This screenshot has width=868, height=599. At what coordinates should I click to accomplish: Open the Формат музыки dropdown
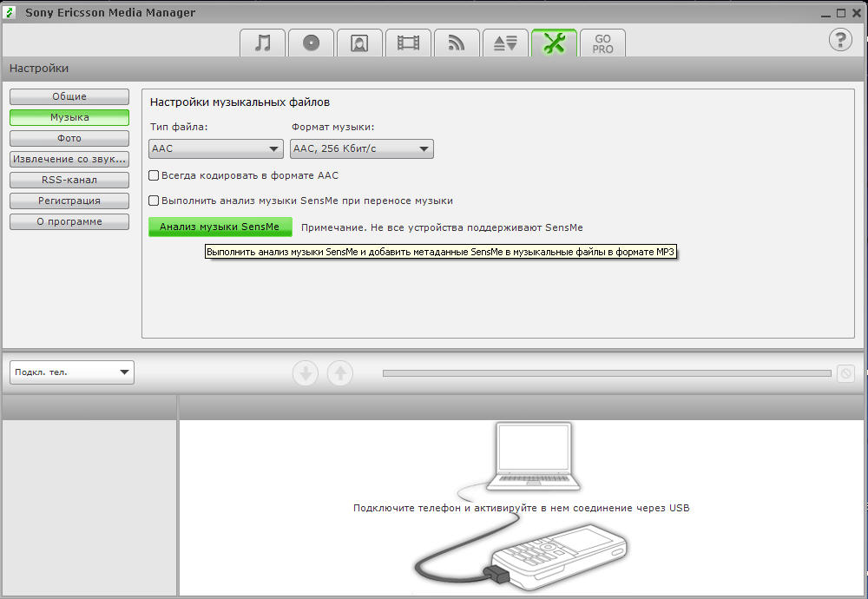[x=361, y=148]
